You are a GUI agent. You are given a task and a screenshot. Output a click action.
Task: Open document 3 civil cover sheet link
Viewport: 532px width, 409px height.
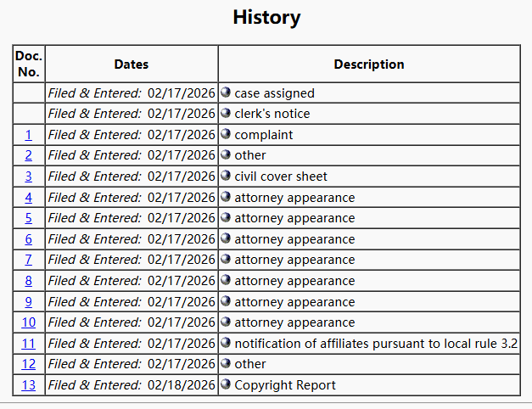[29, 176]
